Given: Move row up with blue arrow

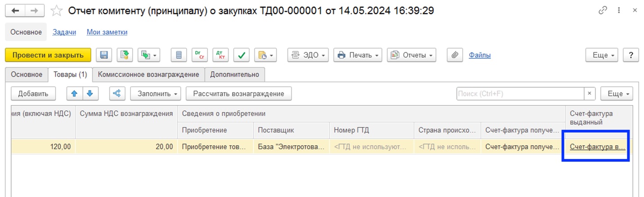Looking at the screenshot, I should [x=74, y=93].
